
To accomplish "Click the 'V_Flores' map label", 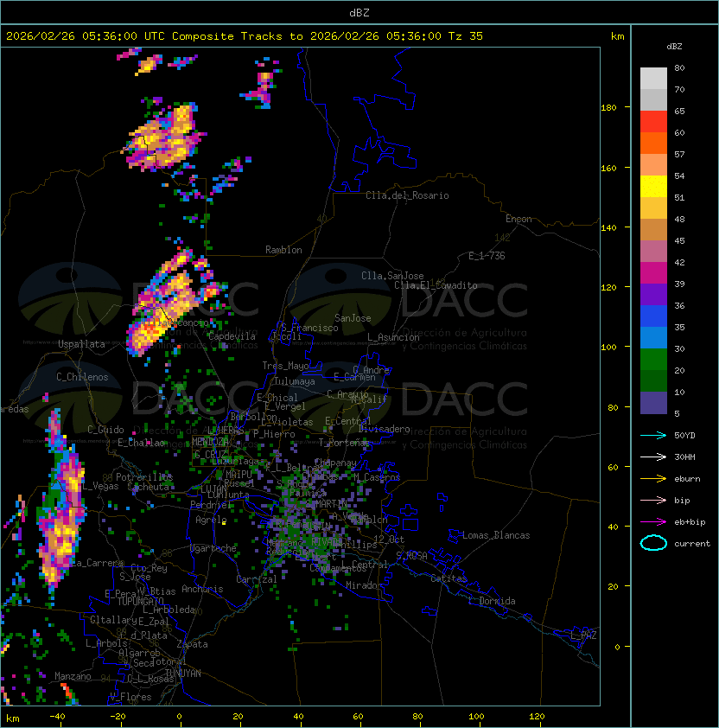I will pyautogui.click(x=130, y=697).
